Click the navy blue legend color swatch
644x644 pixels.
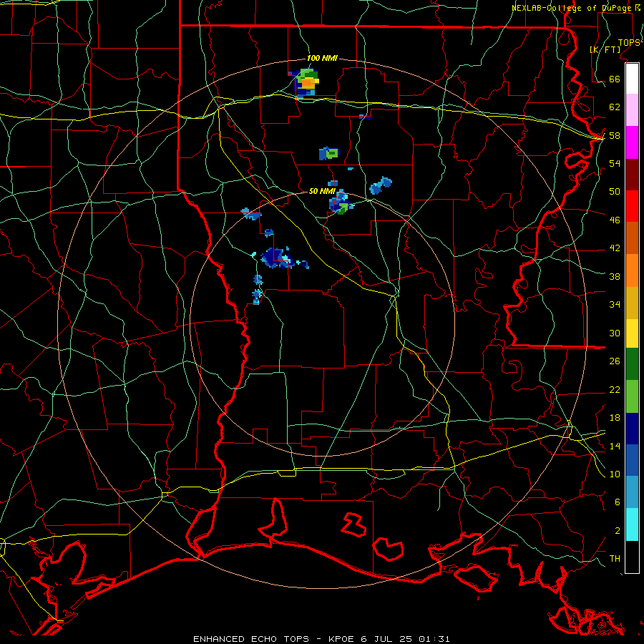(x=632, y=429)
